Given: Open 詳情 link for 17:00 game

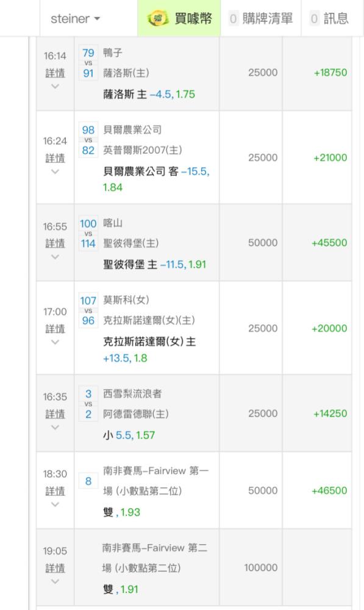Looking at the screenshot, I should tap(55, 329).
